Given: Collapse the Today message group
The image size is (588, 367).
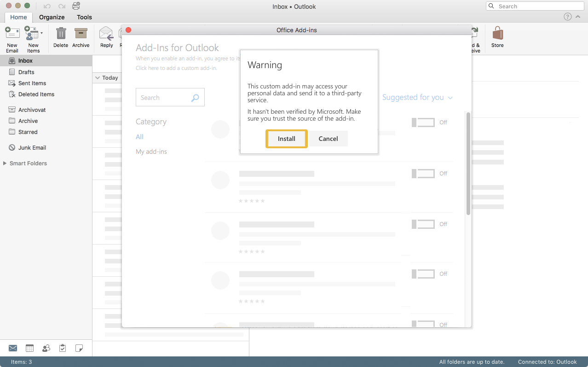Looking at the screenshot, I should pos(97,78).
